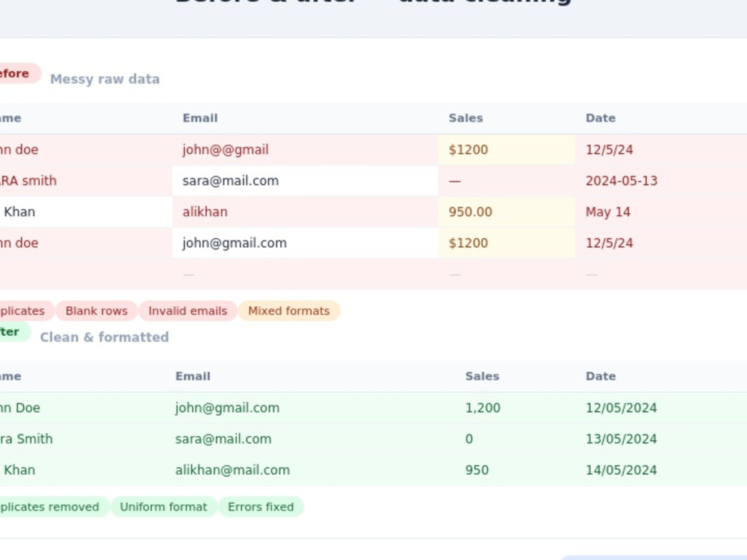Click the 'SARA smith' name cell
747x560 pixels.
[86, 181]
